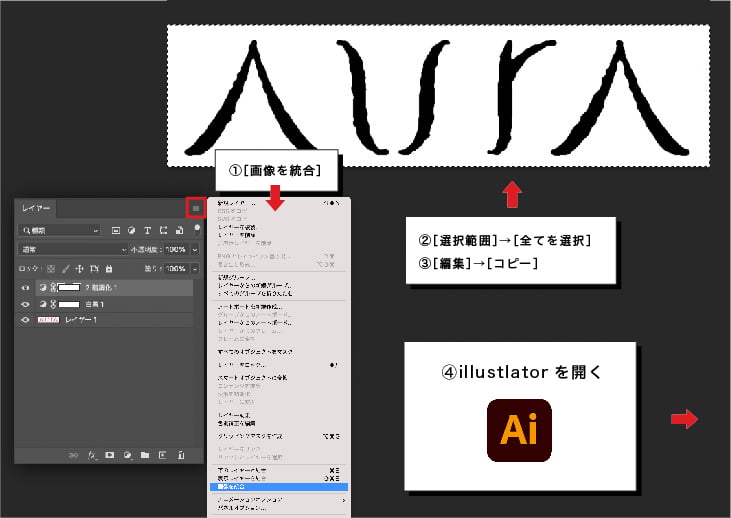Click the adjustment layer filter icon
Image resolution: width=731 pixels, height=518 pixels.
(131, 230)
